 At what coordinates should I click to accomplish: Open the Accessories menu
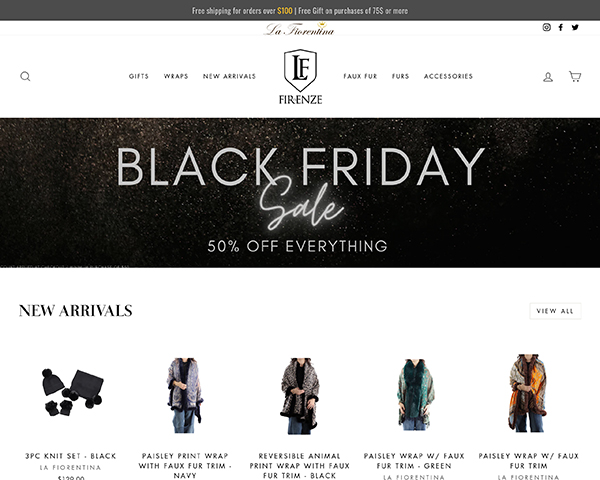448,76
